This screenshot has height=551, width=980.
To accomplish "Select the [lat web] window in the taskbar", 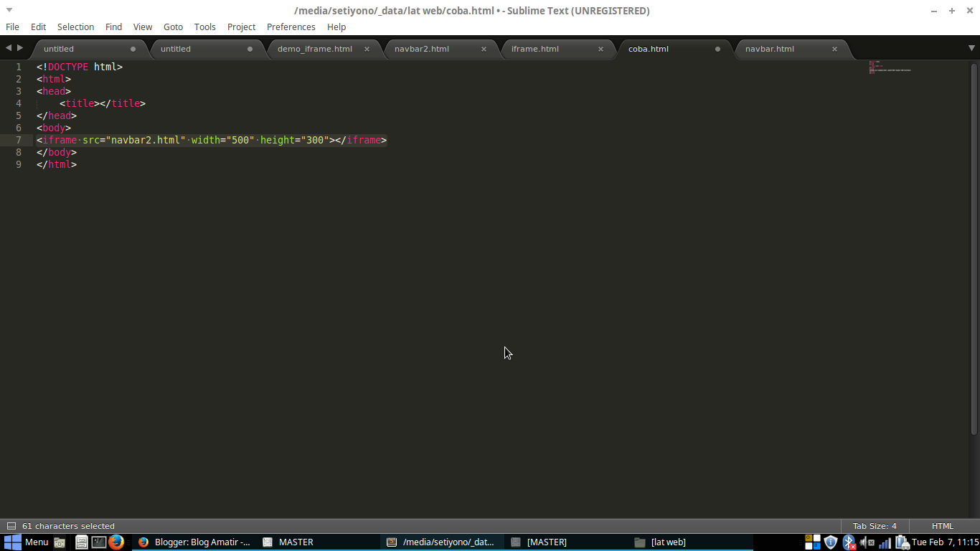I will (x=667, y=542).
